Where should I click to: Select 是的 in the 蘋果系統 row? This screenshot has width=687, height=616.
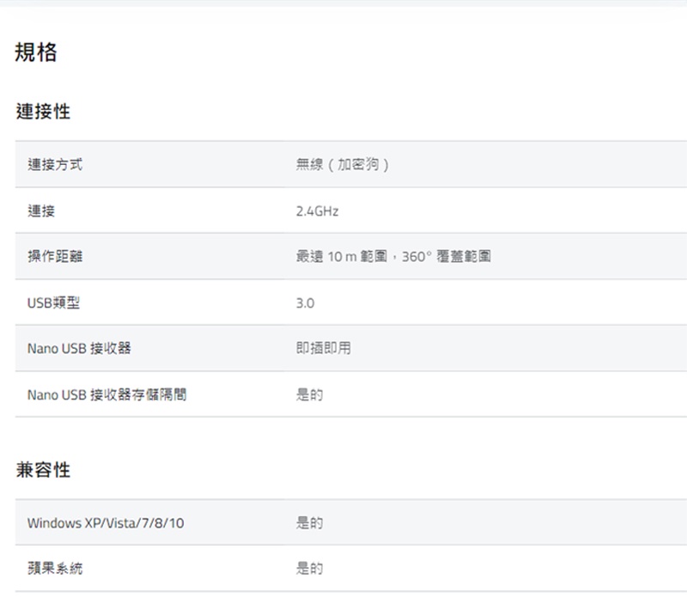coord(309,569)
